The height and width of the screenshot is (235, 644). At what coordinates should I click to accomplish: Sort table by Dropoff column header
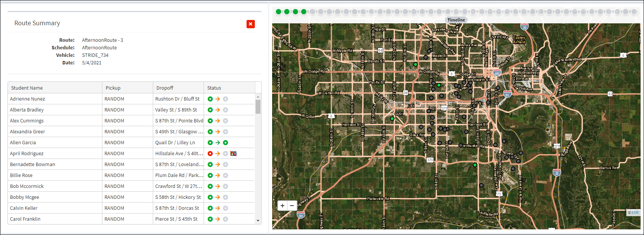[x=165, y=88]
